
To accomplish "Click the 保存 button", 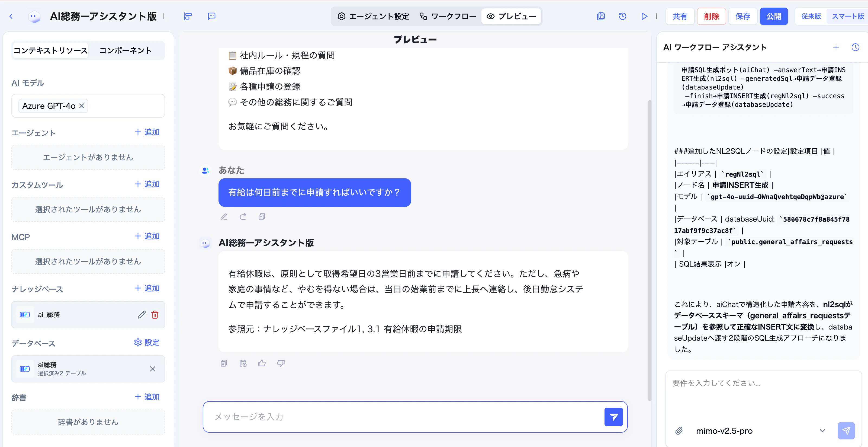I will [743, 16].
